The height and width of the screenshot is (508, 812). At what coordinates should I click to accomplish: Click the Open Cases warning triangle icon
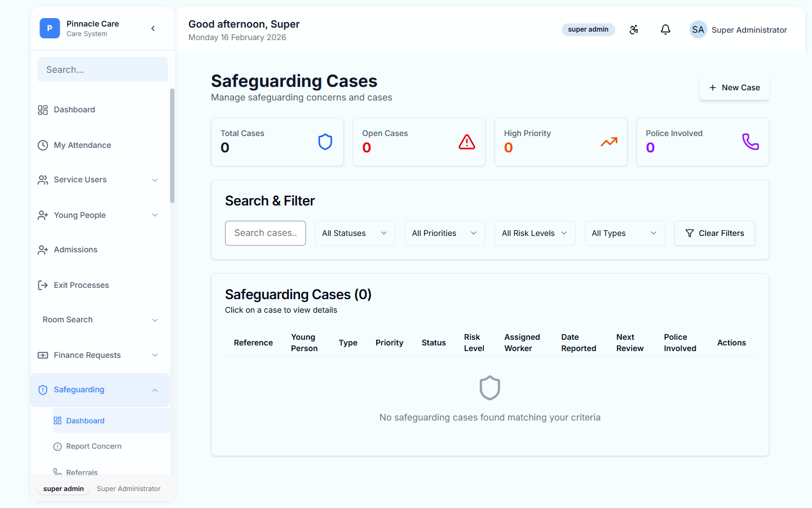pos(467,142)
